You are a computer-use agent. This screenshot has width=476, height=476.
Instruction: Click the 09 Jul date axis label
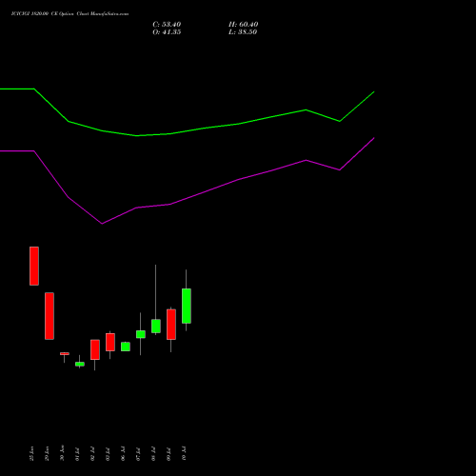tap(169, 453)
